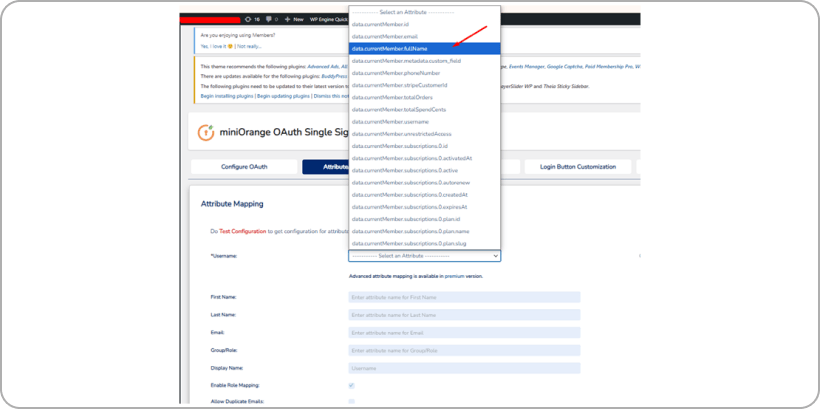Click the Not really... link
The width and height of the screenshot is (820, 409).
(x=249, y=46)
